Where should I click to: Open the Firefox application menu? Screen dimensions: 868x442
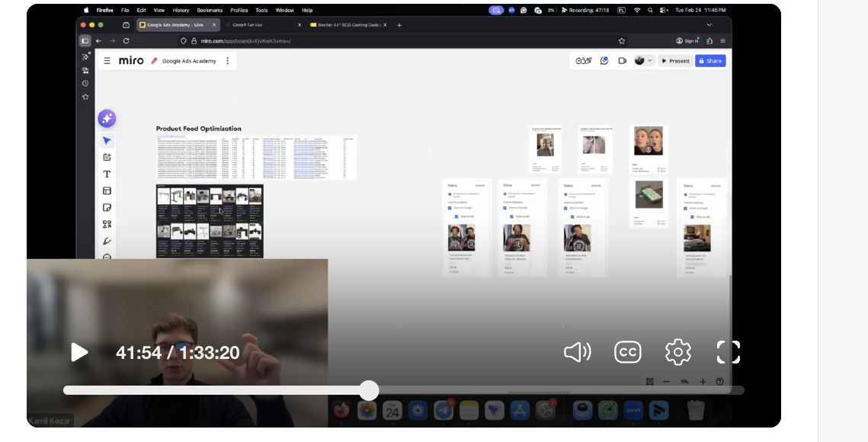[x=722, y=41]
